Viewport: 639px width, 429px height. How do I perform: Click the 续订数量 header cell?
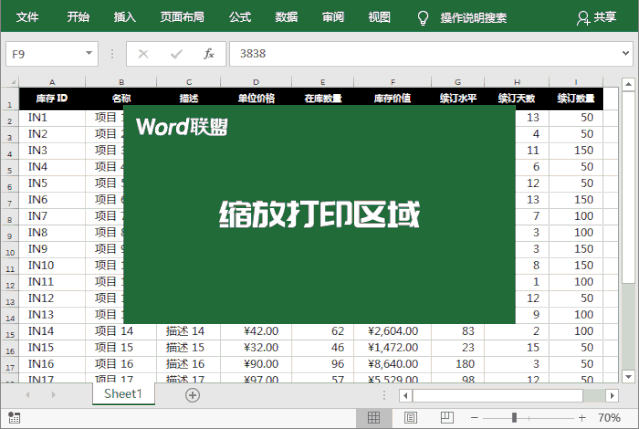coord(576,98)
